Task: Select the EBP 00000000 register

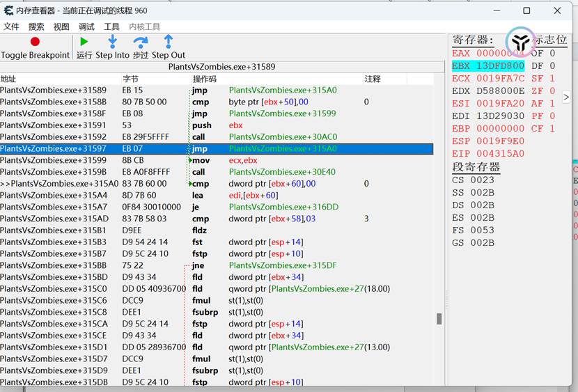Action: 488,128
